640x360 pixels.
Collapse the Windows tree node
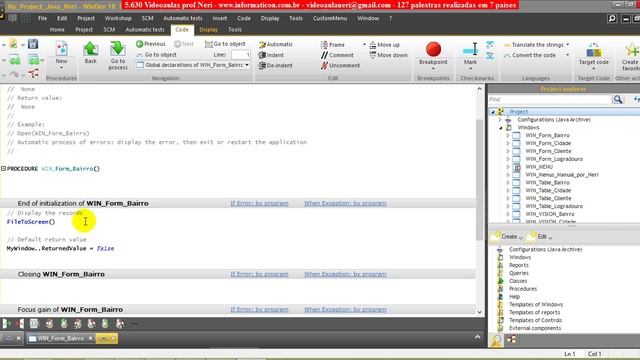coord(500,128)
